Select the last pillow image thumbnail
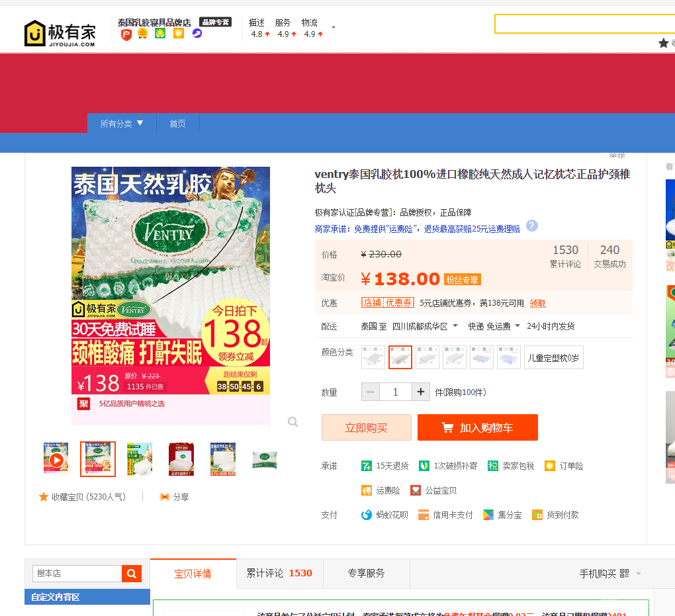 [x=265, y=459]
